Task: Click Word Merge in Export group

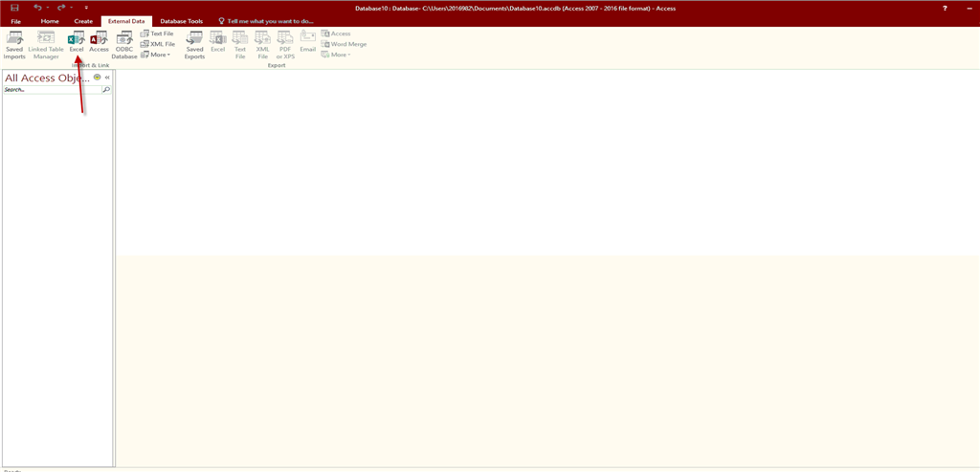Action: click(344, 44)
